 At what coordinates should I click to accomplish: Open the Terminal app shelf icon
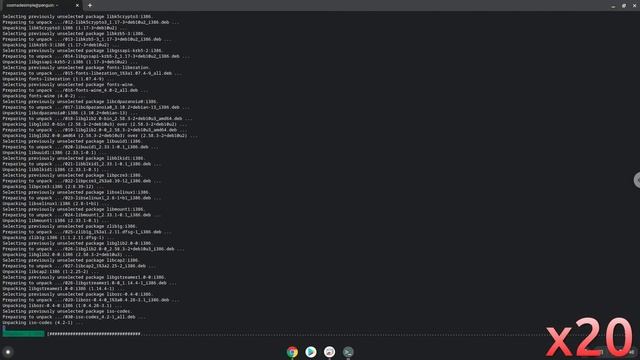point(348,352)
